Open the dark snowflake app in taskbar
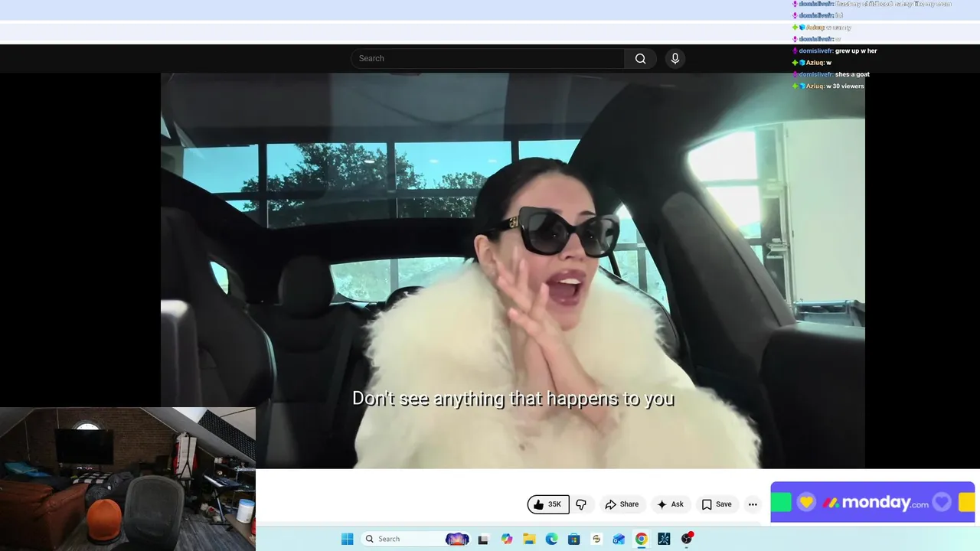The width and height of the screenshot is (980, 551). (664, 539)
